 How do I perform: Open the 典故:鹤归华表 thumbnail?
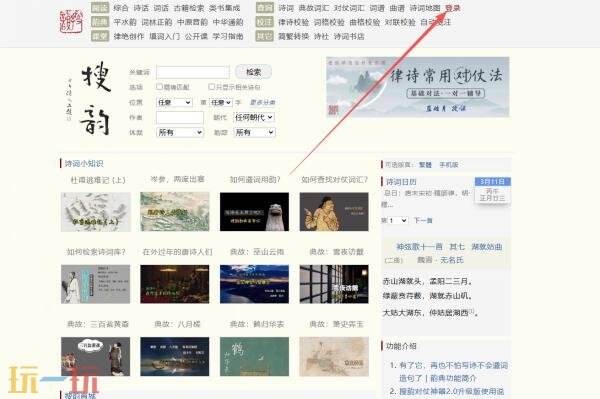pyautogui.click(x=254, y=357)
